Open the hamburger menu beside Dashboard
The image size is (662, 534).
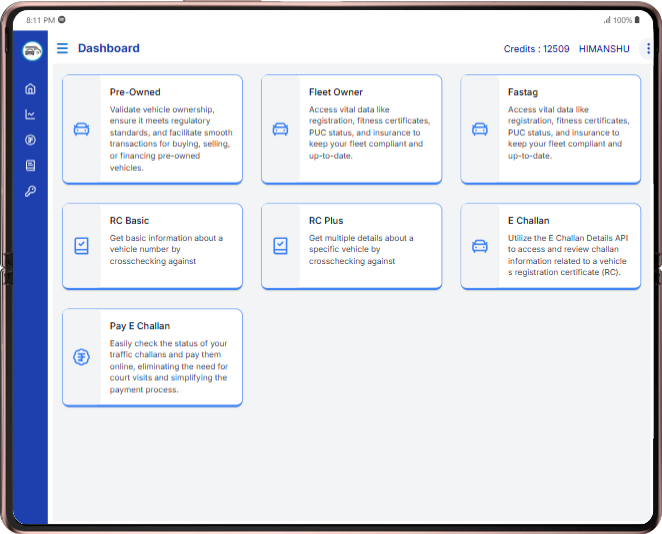click(x=62, y=48)
